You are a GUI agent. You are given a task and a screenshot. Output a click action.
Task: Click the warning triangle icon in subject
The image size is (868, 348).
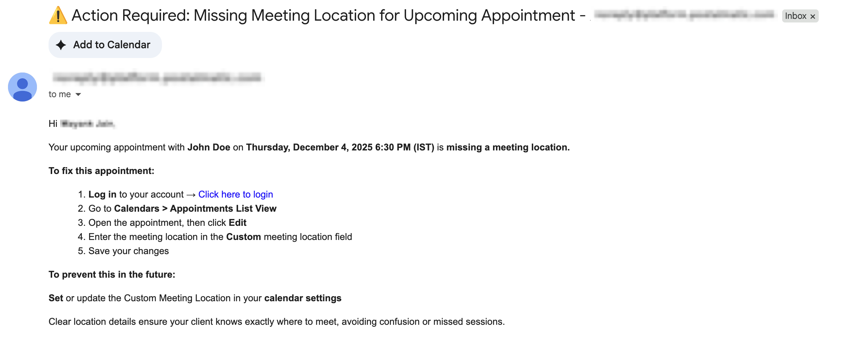(x=58, y=16)
